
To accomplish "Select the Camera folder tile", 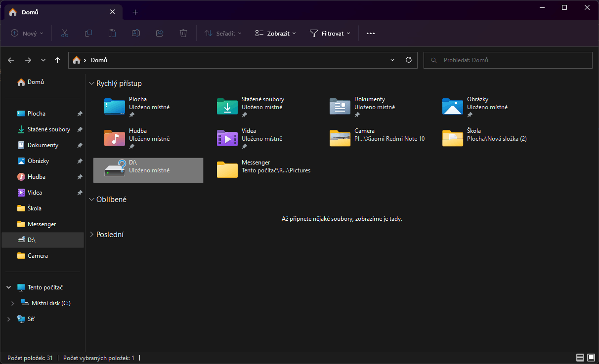I will pyautogui.click(x=373, y=139).
